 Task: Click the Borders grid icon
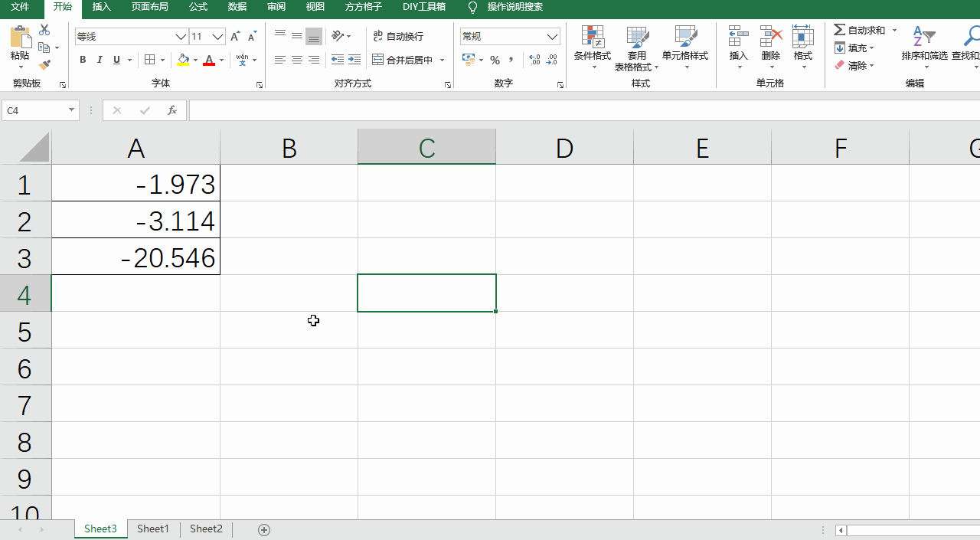tap(149, 60)
